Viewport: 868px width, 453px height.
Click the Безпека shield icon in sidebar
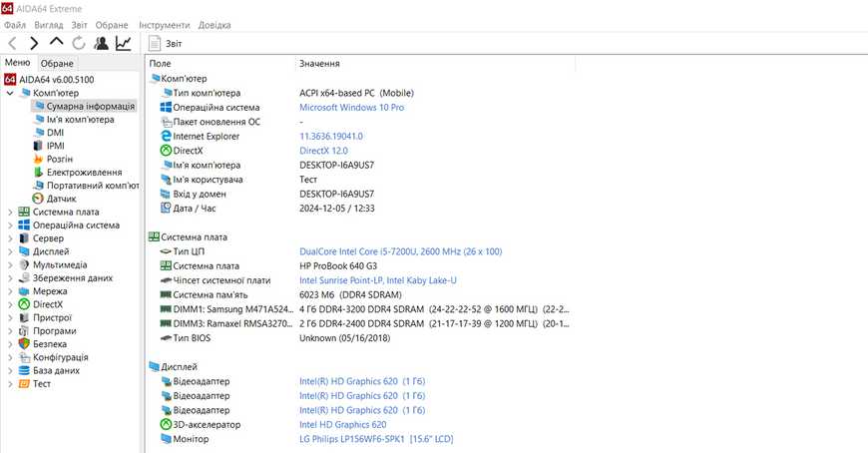pyautogui.click(x=24, y=344)
